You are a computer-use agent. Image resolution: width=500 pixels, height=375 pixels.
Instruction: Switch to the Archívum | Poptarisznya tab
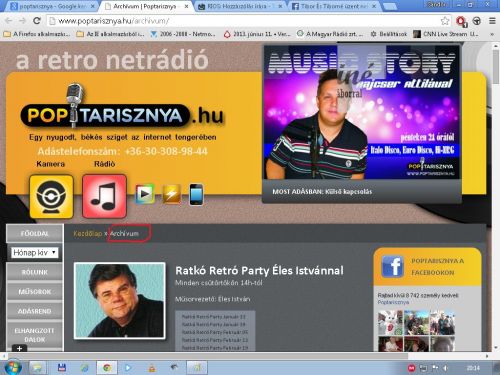pyautogui.click(x=147, y=6)
